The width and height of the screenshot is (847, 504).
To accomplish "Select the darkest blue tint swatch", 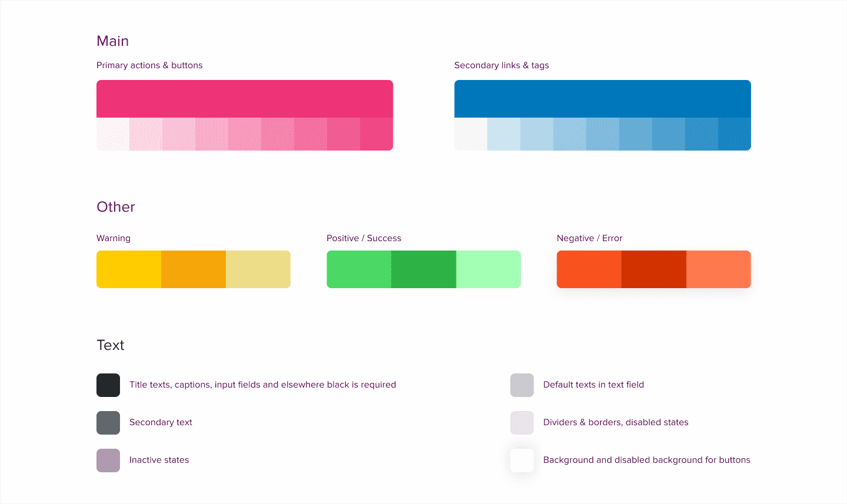I will 734,134.
